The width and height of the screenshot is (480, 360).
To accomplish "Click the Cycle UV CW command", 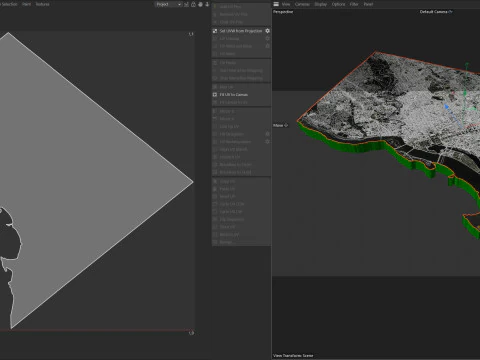I will pos(231,212).
